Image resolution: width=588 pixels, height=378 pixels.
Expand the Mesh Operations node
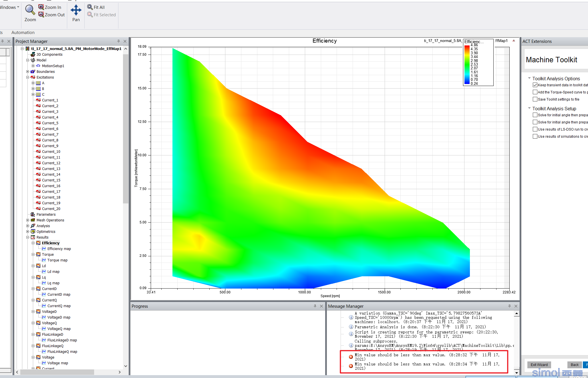click(28, 220)
